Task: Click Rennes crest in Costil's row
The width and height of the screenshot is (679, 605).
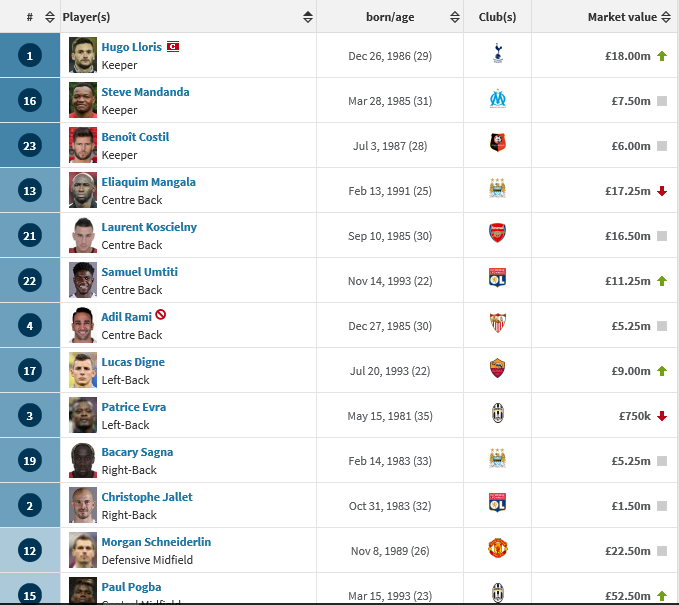Action: tap(498, 143)
